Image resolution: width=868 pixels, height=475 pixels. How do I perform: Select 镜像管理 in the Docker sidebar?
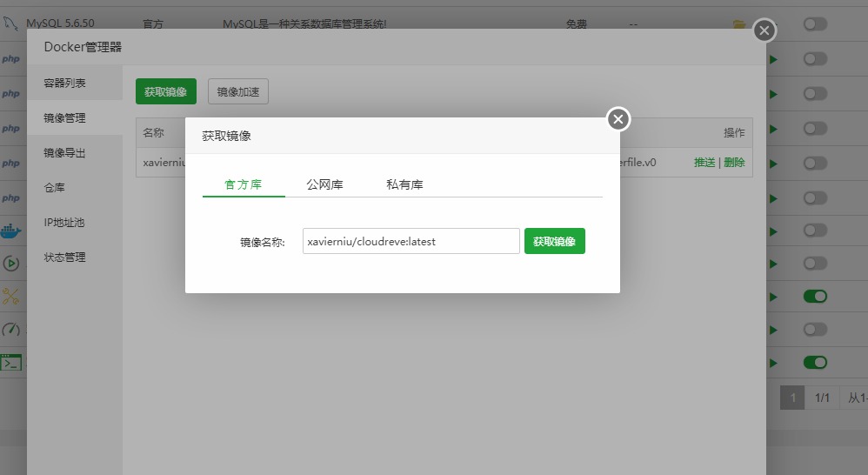[x=75, y=118]
